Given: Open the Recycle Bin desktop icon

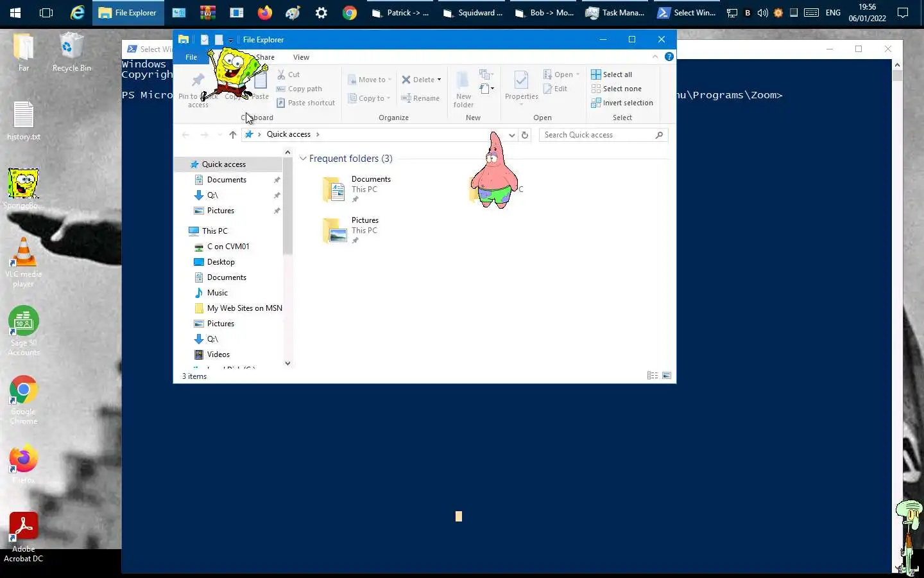Looking at the screenshot, I should (x=71, y=53).
